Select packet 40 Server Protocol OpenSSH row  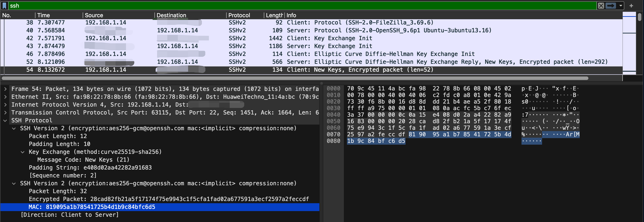tap(311, 30)
